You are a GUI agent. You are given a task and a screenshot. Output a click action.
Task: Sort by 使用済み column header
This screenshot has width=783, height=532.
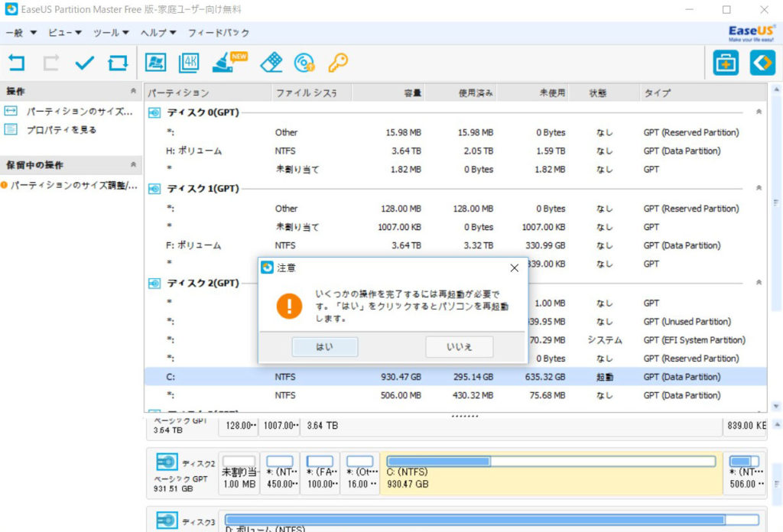(461, 92)
